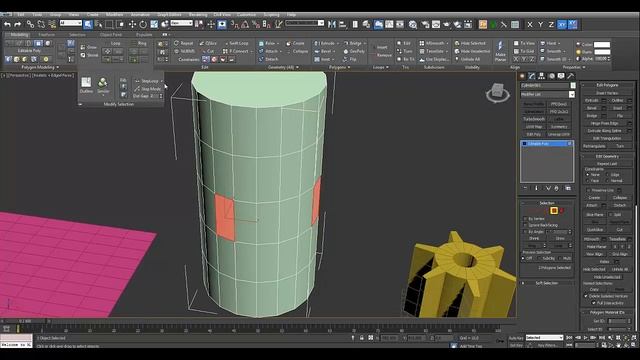The image size is (640, 360).
Task: Open the Hierarchy command panel
Action: pyautogui.click(x=541, y=76)
